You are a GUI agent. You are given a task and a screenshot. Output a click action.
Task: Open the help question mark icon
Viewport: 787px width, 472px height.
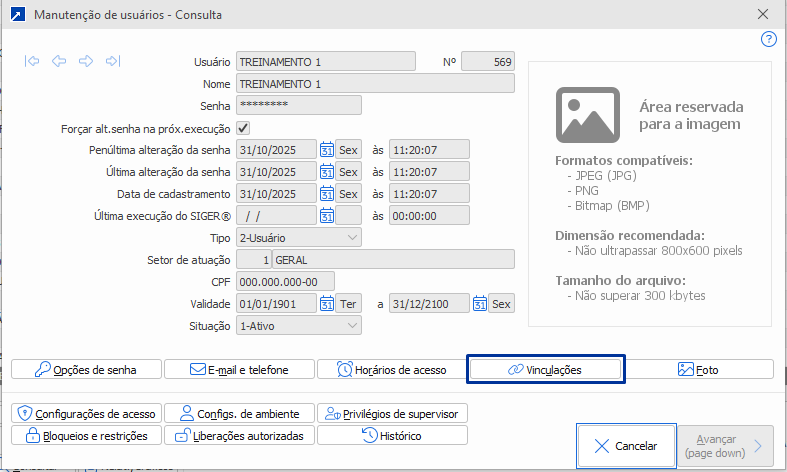769,39
